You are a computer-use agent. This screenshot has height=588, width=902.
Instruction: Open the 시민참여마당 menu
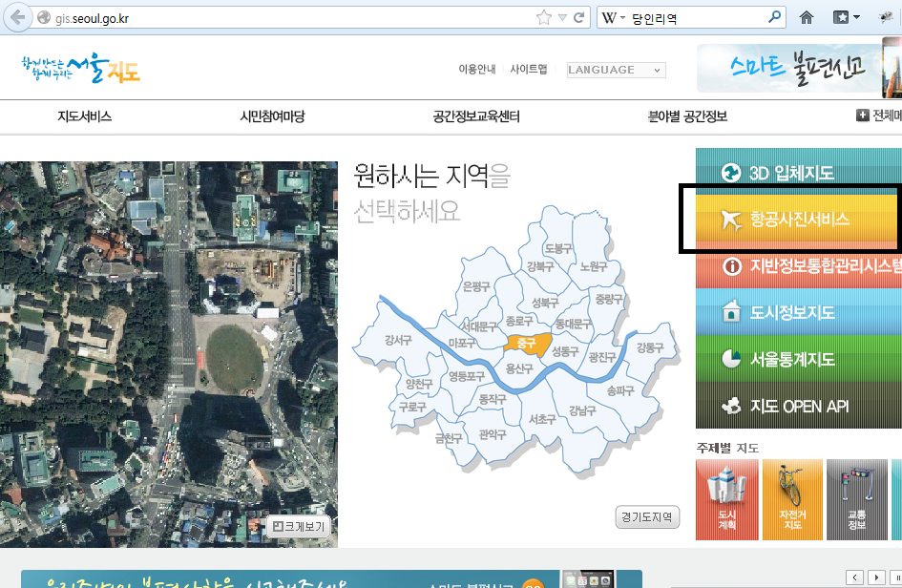(x=272, y=116)
